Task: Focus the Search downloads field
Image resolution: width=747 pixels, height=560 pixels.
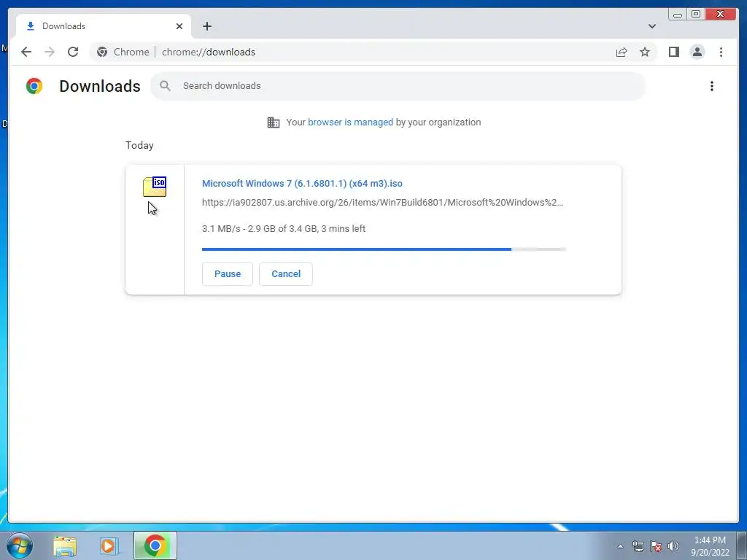Action: 398,86
